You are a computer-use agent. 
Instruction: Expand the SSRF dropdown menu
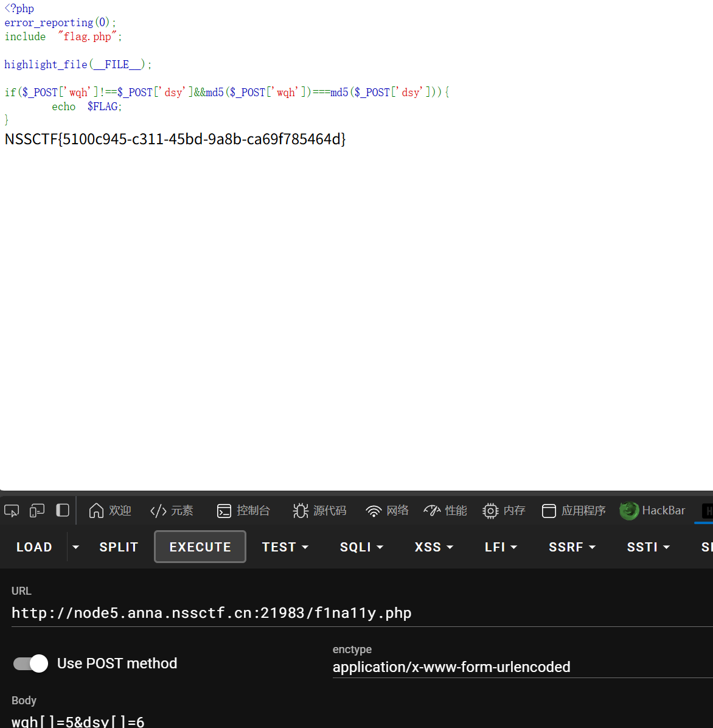pyautogui.click(x=572, y=547)
